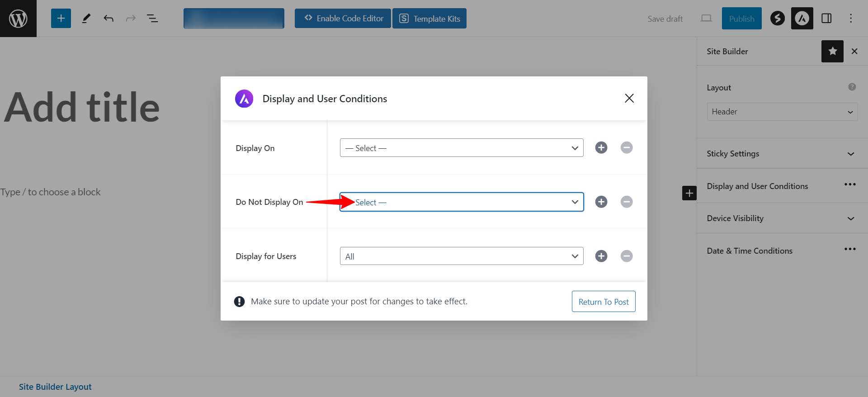Image resolution: width=868 pixels, height=397 pixels.
Task: Click the Undo arrow icon
Action: [x=108, y=19]
